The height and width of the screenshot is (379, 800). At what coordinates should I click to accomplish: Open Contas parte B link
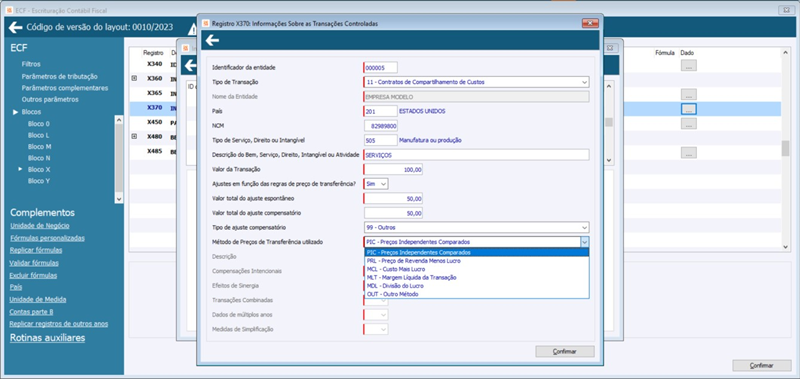(32, 312)
